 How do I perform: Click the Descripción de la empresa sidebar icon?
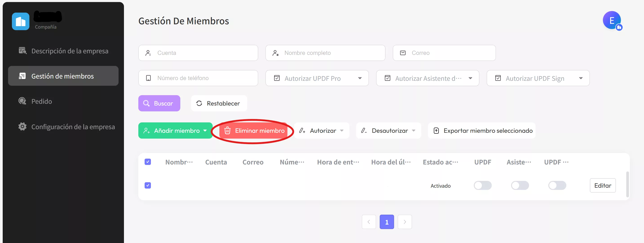(x=22, y=51)
